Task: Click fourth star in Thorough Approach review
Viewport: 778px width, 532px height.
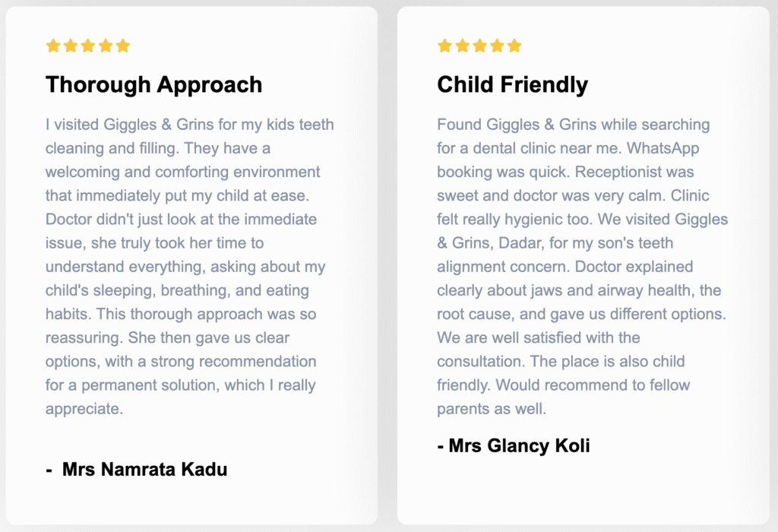Action: pos(106,46)
